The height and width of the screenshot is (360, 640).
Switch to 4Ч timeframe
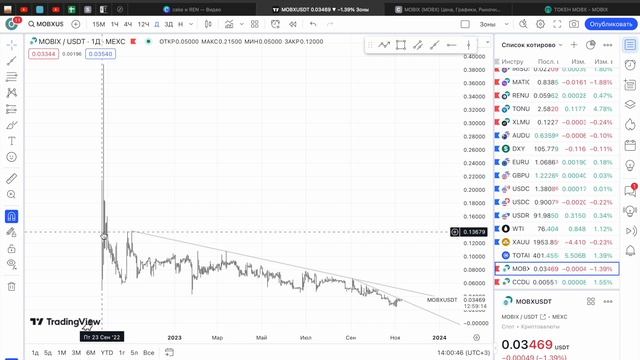[x=128, y=24]
